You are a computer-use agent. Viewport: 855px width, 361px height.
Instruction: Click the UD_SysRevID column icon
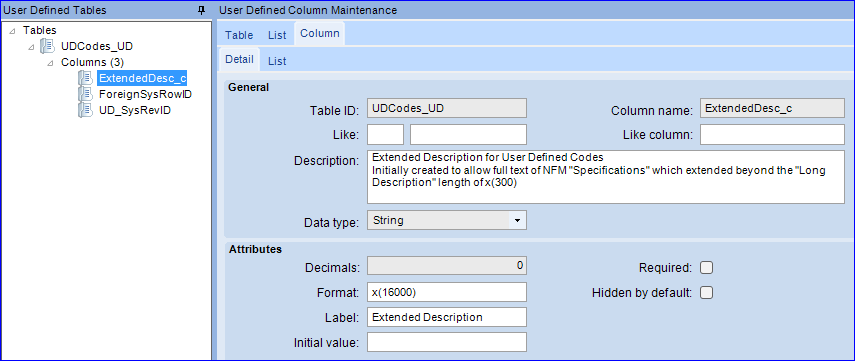tap(86, 110)
